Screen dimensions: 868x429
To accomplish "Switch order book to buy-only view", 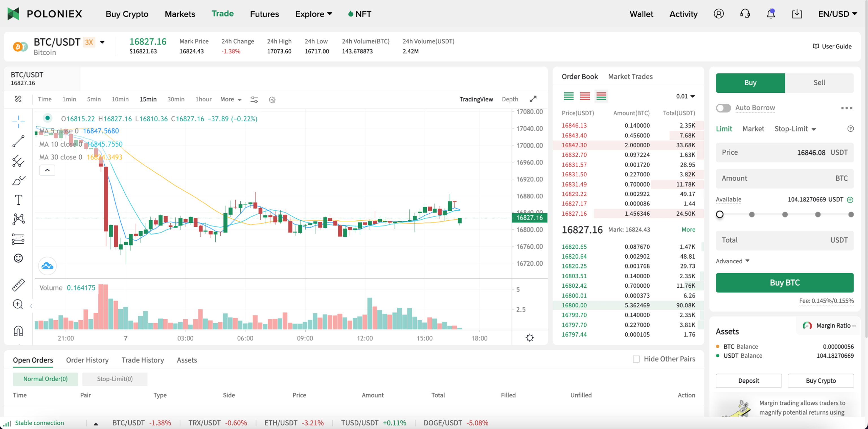I will click(x=569, y=96).
